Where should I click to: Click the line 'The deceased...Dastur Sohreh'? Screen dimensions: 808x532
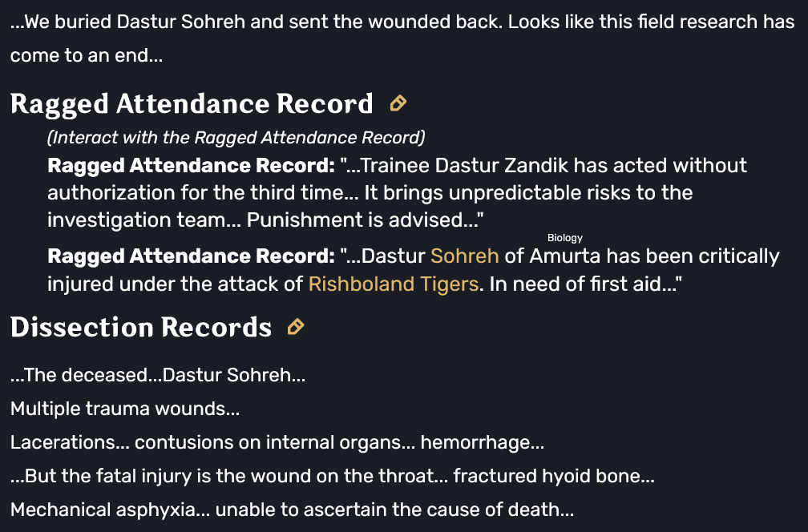[158, 375]
